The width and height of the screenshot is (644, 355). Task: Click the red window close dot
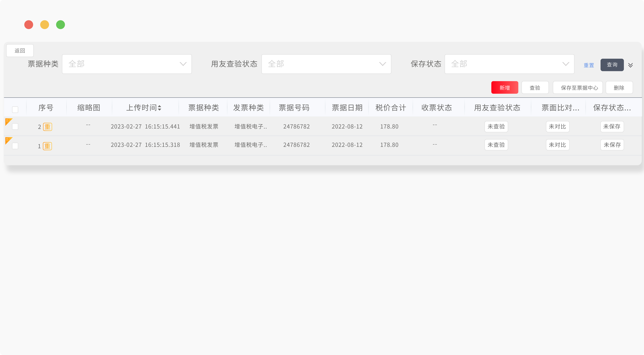[x=29, y=25]
